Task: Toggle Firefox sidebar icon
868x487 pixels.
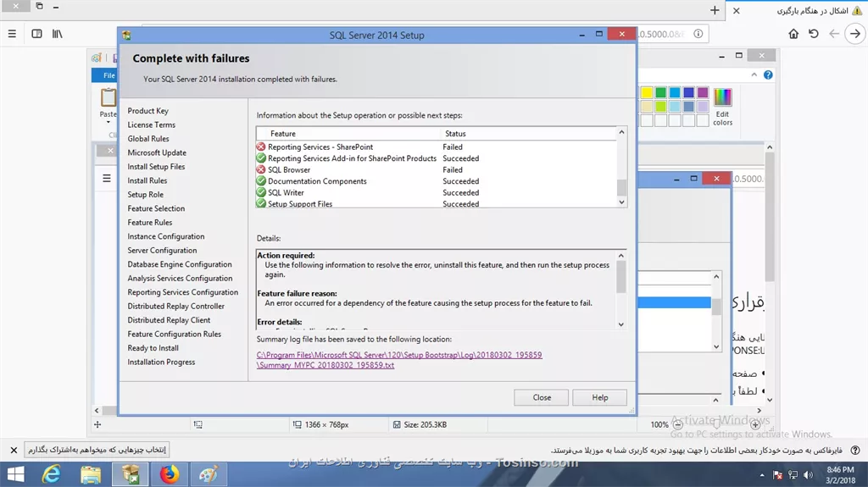Action: 36,34
